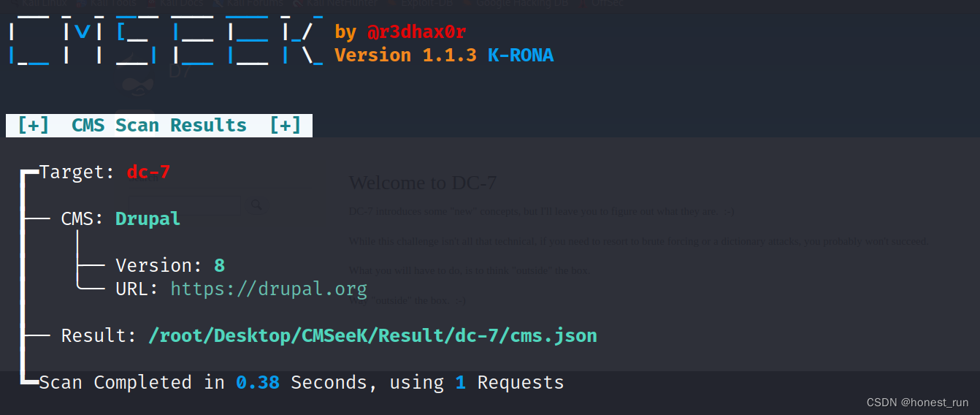Click the faint search magnifier icon behind terminal
Image resolution: width=980 pixels, height=415 pixels.
[256, 205]
